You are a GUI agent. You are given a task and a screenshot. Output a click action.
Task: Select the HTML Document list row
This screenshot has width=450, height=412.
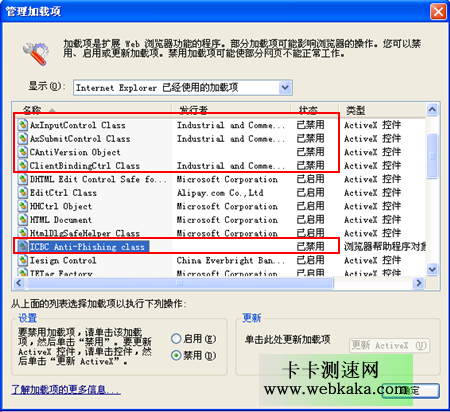point(219,220)
